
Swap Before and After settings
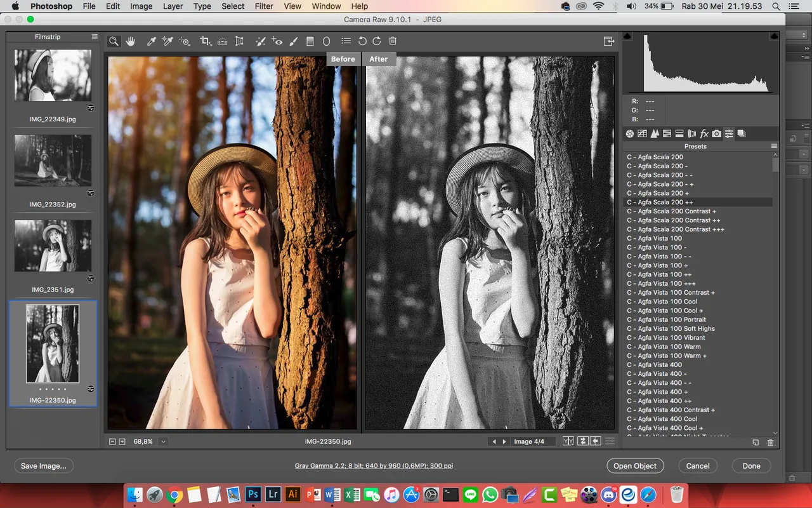pos(582,441)
